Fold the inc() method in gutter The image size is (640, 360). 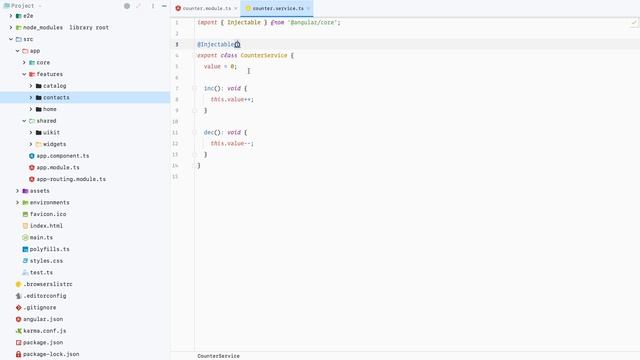click(x=195, y=88)
